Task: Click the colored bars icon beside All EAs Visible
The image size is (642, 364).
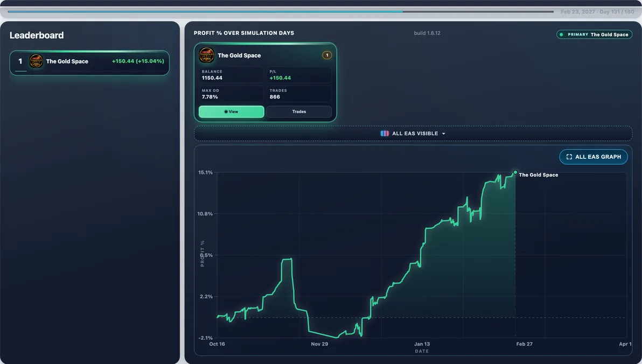Action: click(385, 134)
